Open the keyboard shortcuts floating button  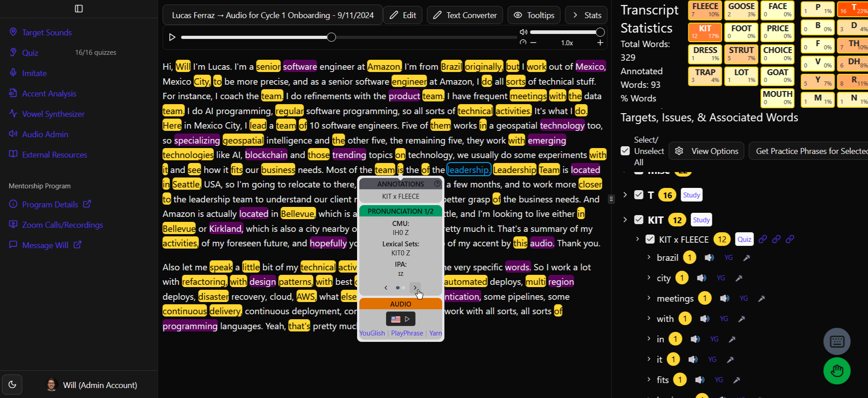tap(837, 341)
